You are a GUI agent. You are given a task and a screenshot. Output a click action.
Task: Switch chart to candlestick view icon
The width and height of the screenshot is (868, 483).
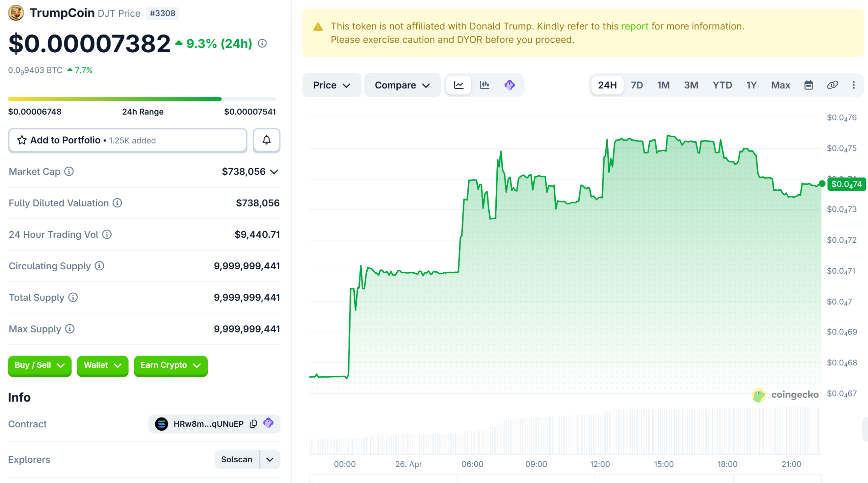click(x=485, y=85)
